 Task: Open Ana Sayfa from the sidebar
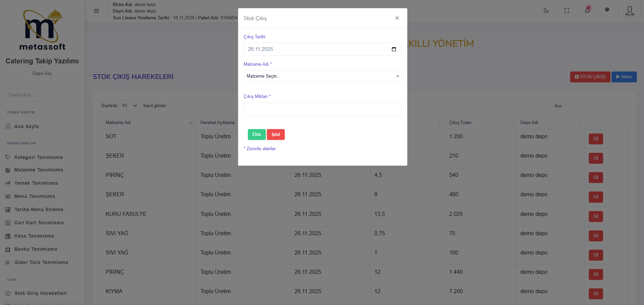(26, 126)
